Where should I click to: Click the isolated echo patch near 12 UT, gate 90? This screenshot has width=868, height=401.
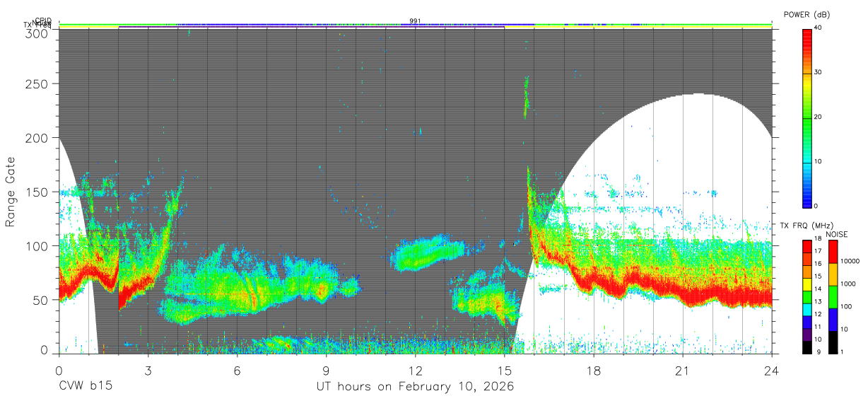point(427,253)
